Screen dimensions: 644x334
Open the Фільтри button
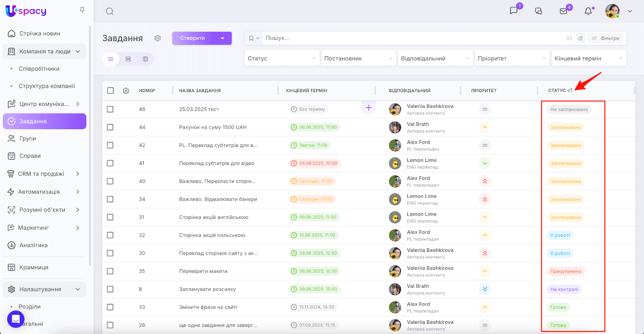click(606, 38)
